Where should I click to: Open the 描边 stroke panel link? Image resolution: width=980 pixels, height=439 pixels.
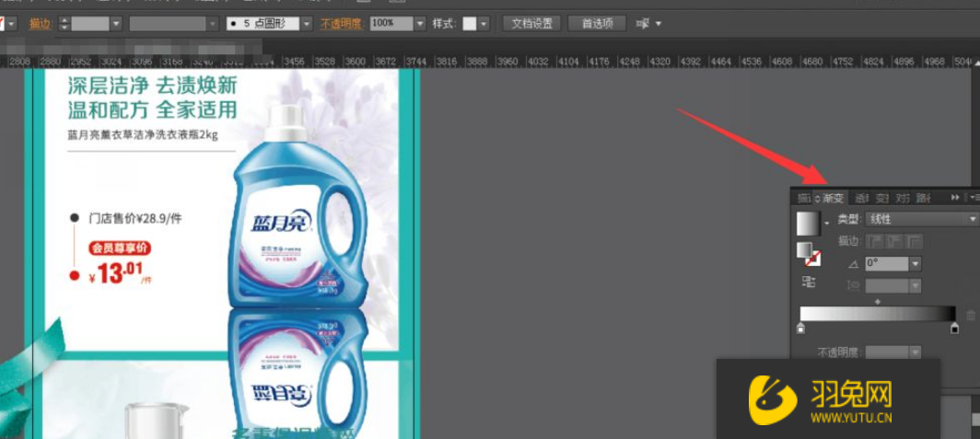tap(40, 24)
